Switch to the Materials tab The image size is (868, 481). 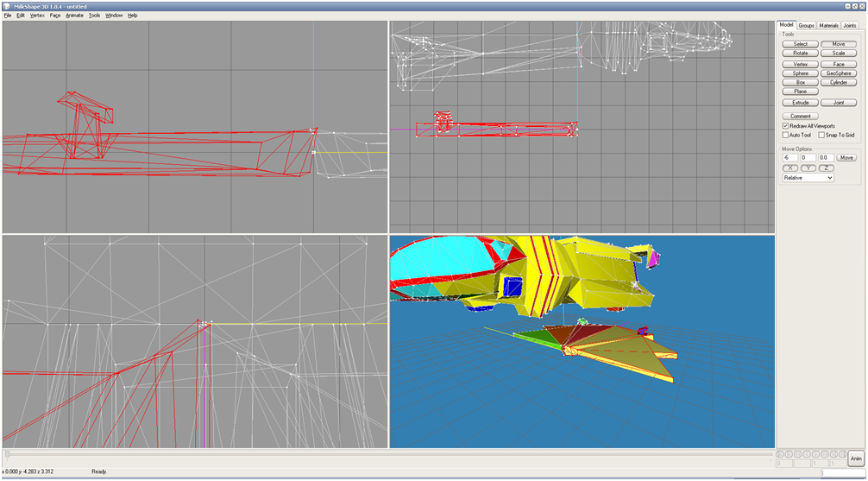828,26
